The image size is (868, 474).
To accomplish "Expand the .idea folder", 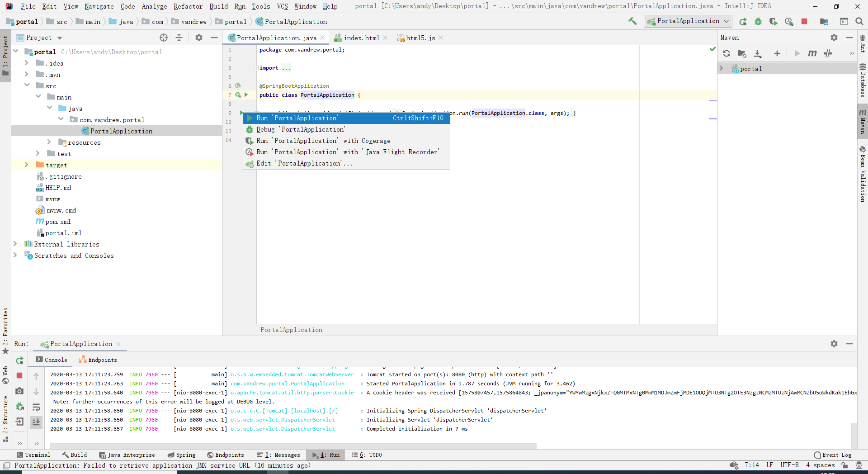I will [26, 63].
